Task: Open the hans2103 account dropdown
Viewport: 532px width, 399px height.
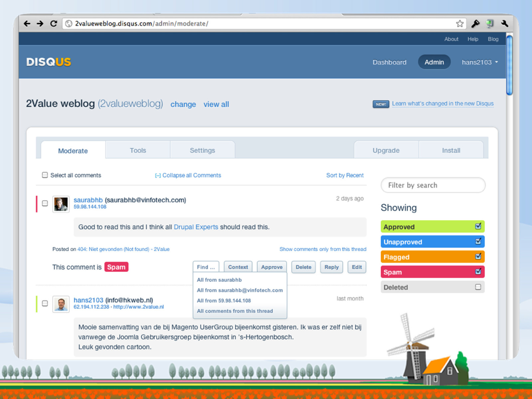Action: pos(480,62)
